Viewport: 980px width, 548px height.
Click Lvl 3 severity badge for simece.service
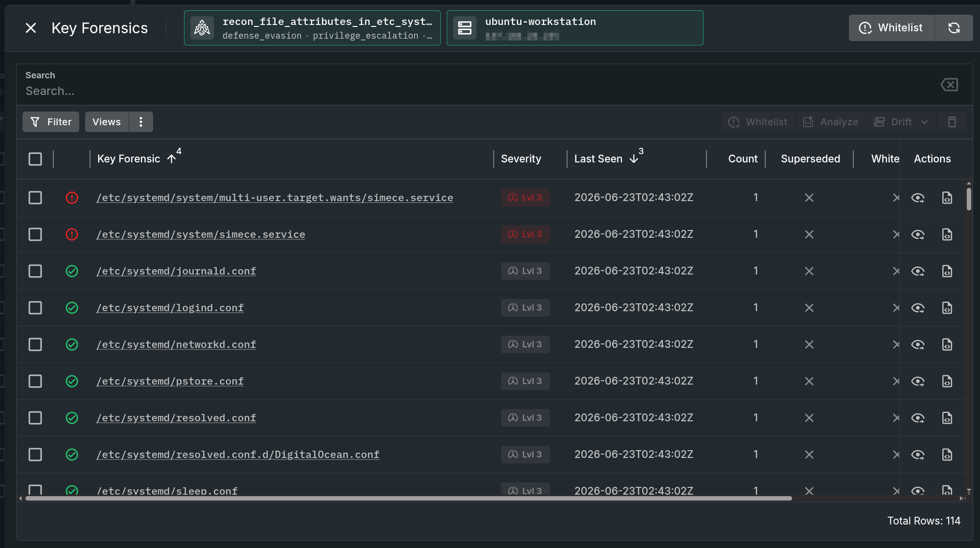525,234
